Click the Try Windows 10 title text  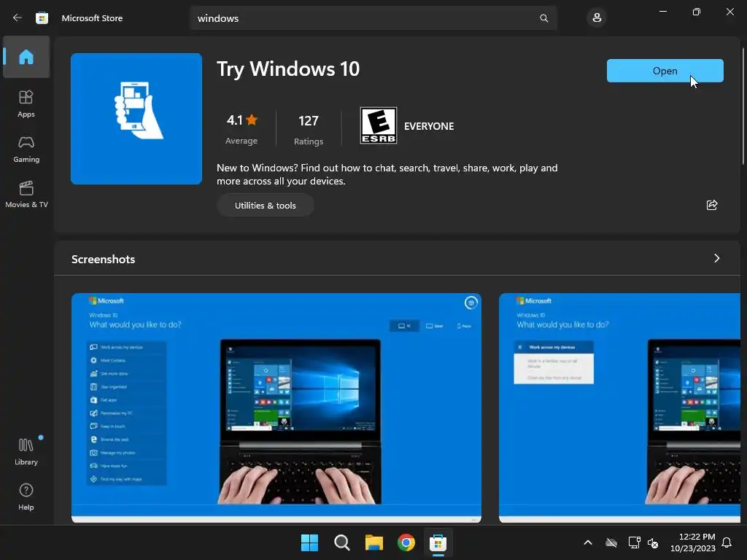(288, 69)
